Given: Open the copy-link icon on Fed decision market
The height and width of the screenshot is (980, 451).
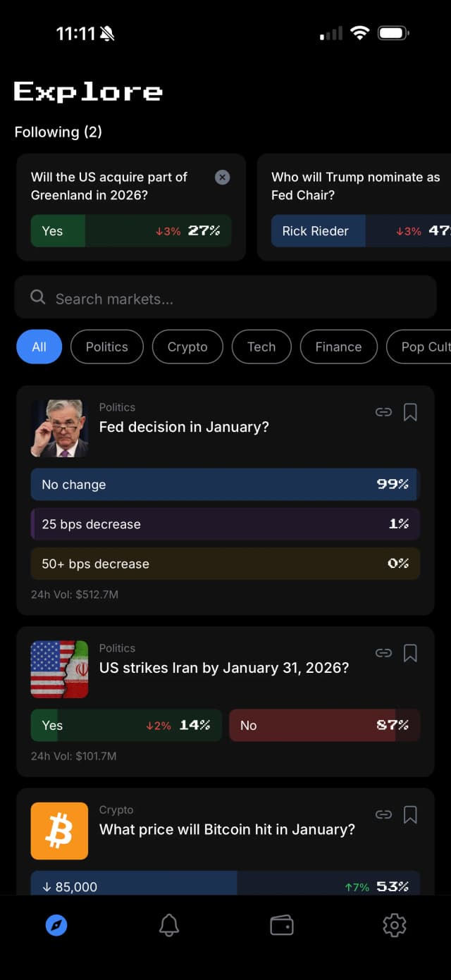Looking at the screenshot, I should tap(383, 412).
